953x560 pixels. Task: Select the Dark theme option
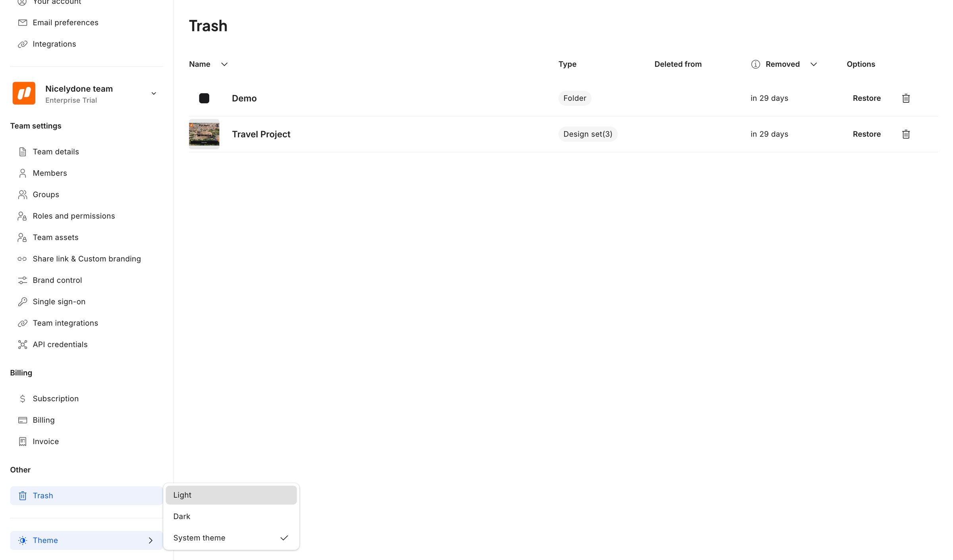pyautogui.click(x=231, y=516)
